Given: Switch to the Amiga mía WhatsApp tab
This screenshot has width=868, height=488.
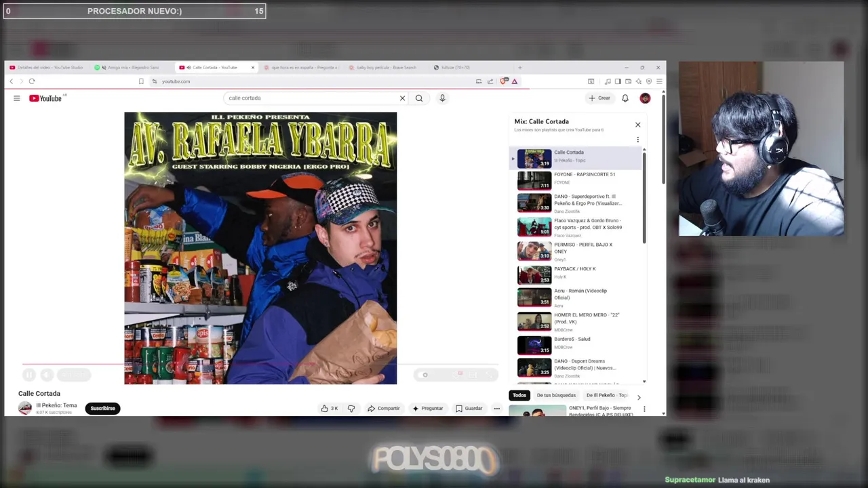Looking at the screenshot, I should tap(130, 68).
